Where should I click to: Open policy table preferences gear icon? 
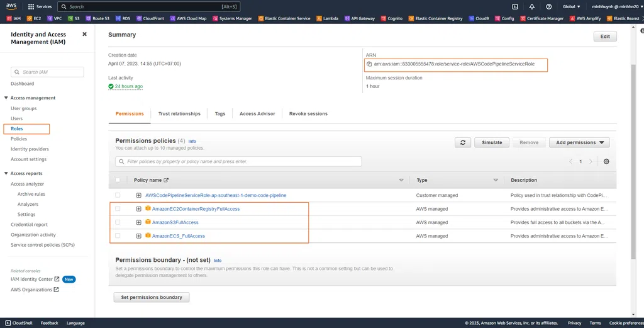tap(606, 162)
